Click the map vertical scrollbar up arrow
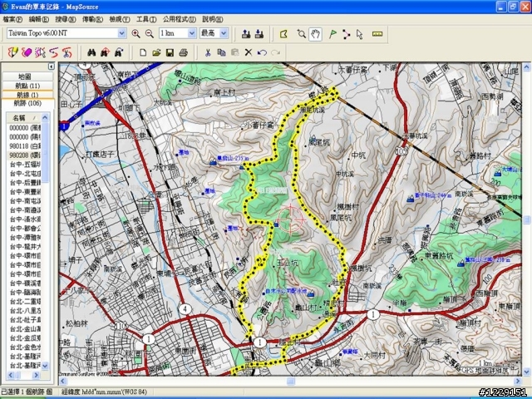The image size is (532, 399). [526, 66]
